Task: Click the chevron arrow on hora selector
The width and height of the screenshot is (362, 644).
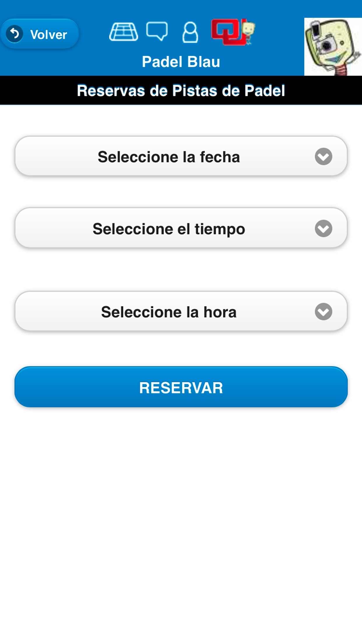Action: pyautogui.click(x=323, y=311)
